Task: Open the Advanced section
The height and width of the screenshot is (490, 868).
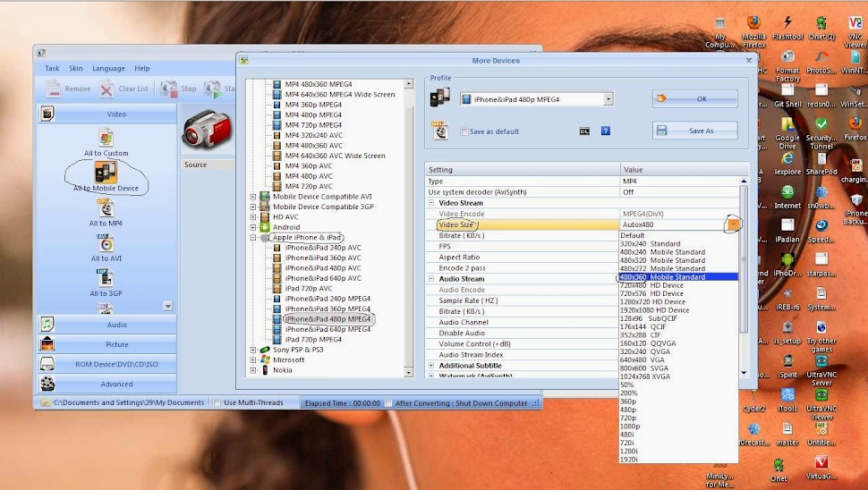Action: pos(107,384)
